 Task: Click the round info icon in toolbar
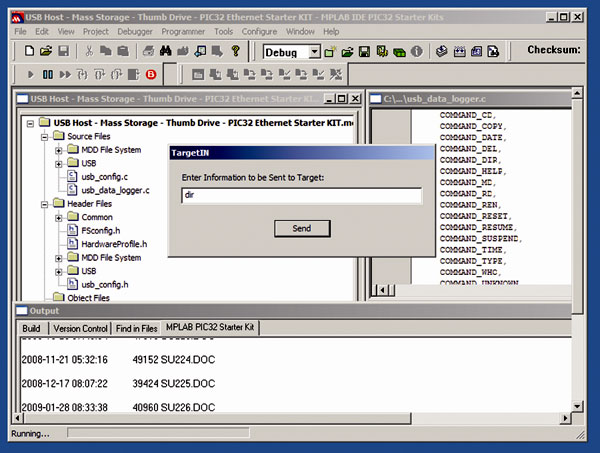pos(416,51)
